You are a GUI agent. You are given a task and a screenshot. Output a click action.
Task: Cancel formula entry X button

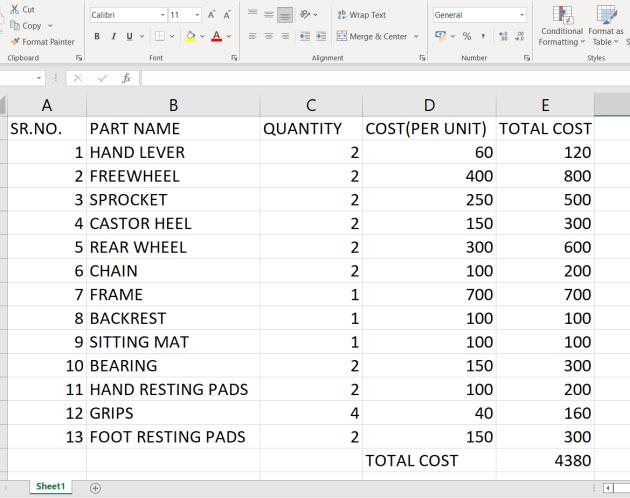(78, 78)
